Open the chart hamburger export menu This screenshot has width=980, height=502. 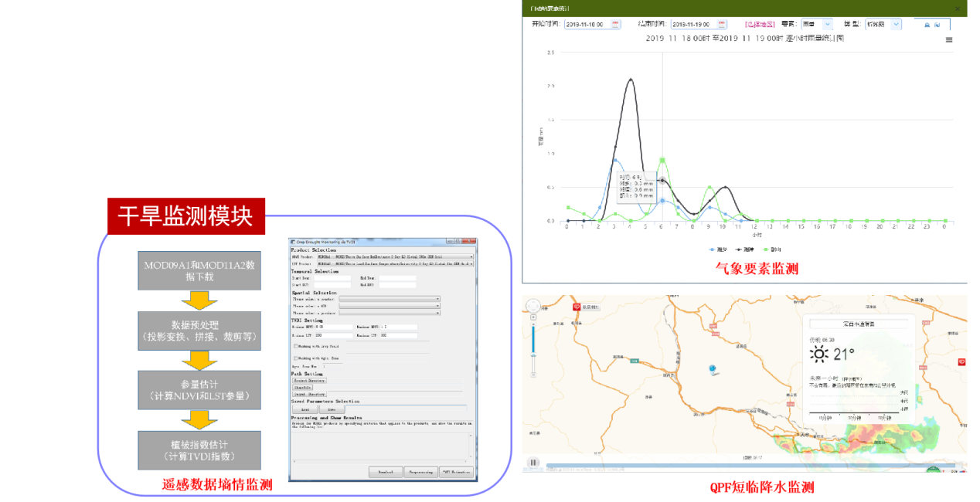(x=949, y=39)
